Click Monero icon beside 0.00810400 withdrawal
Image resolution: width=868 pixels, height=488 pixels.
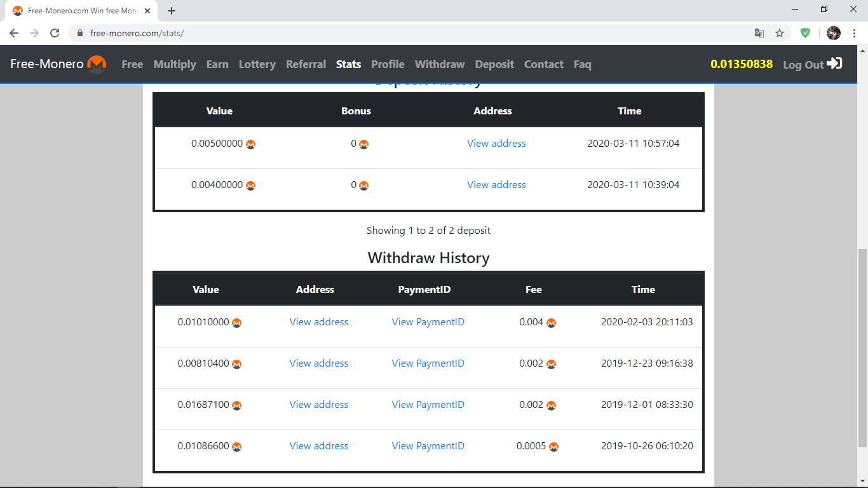pos(237,364)
